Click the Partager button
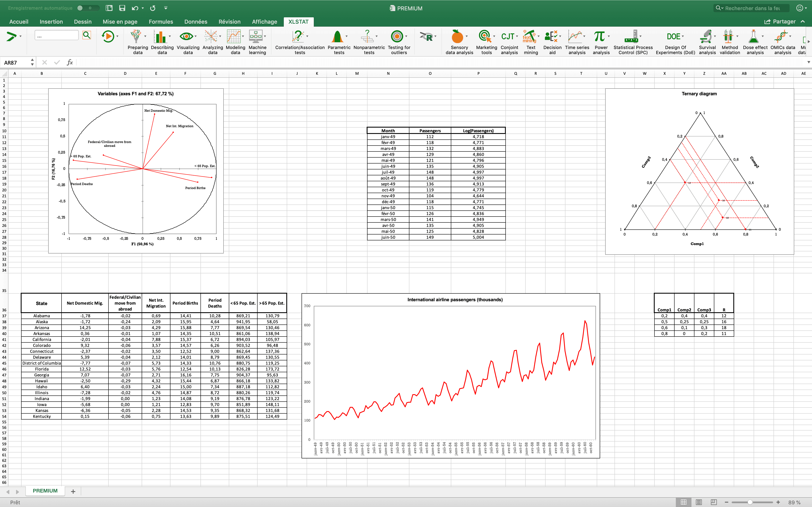 tap(782, 21)
